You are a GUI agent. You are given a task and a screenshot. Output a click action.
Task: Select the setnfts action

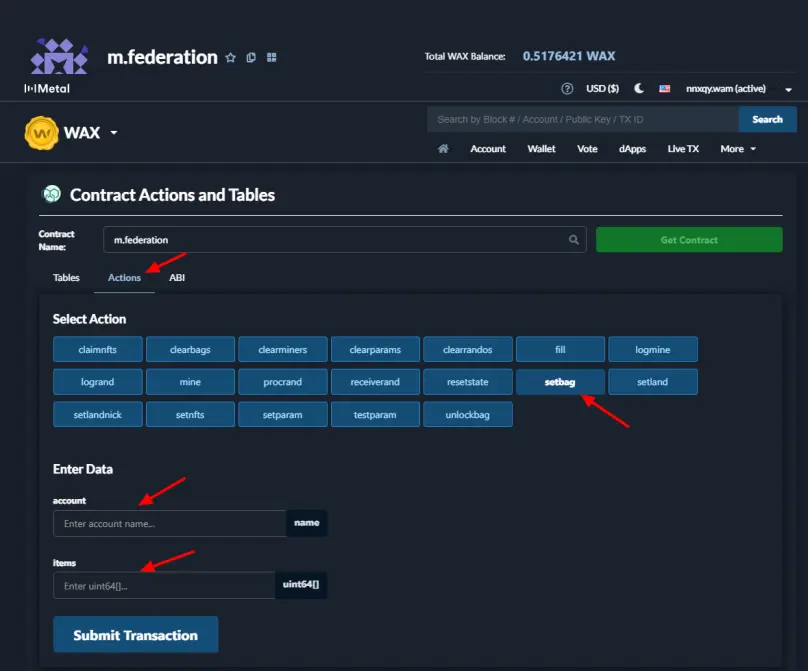(x=190, y=414)
